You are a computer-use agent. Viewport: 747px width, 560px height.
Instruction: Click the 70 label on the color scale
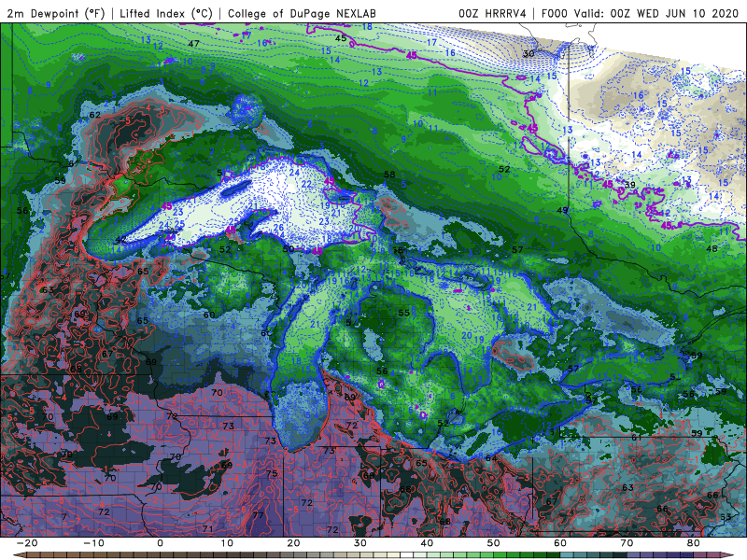pos(627,543)
